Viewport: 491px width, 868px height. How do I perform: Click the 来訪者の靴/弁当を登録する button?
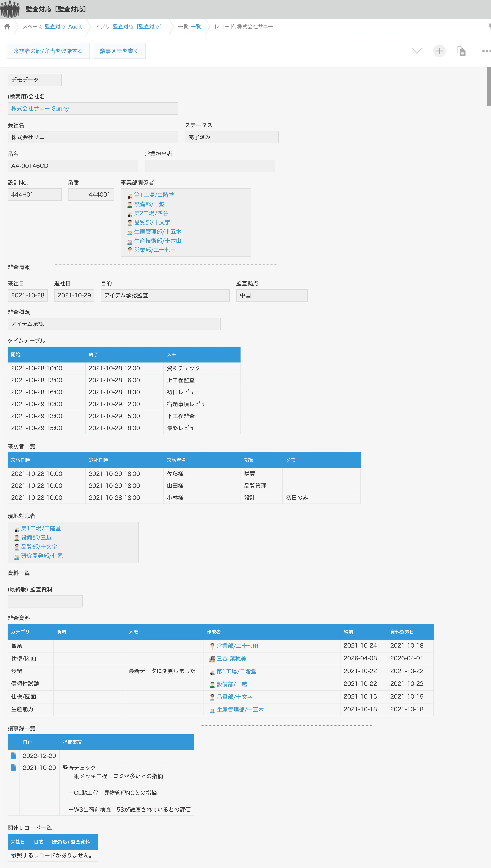[x=48, y=51]
